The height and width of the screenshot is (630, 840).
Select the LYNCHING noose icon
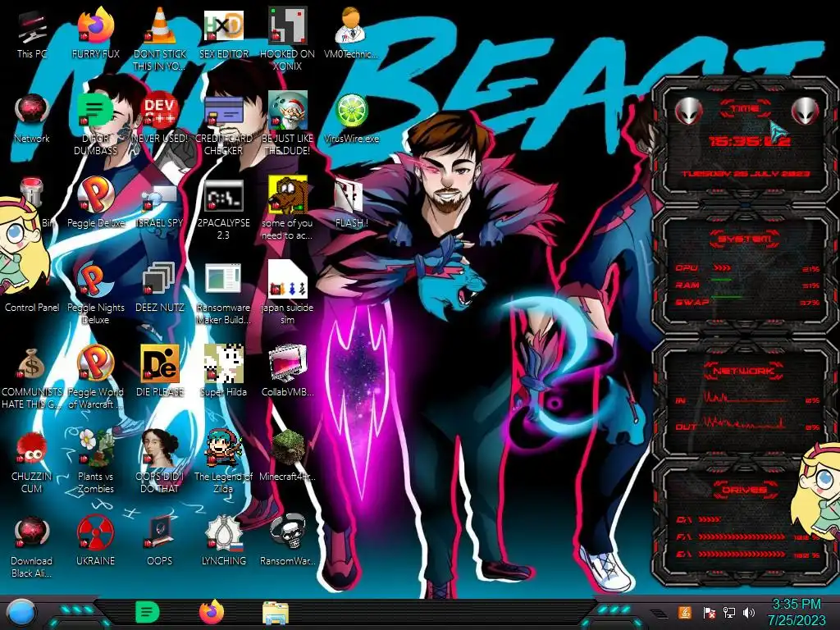223,541
